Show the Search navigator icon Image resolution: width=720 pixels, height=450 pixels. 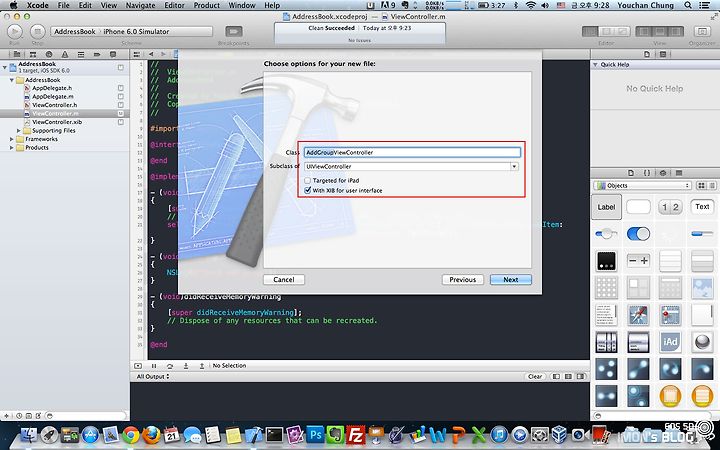pyautogui.click(x=49, y=54)
